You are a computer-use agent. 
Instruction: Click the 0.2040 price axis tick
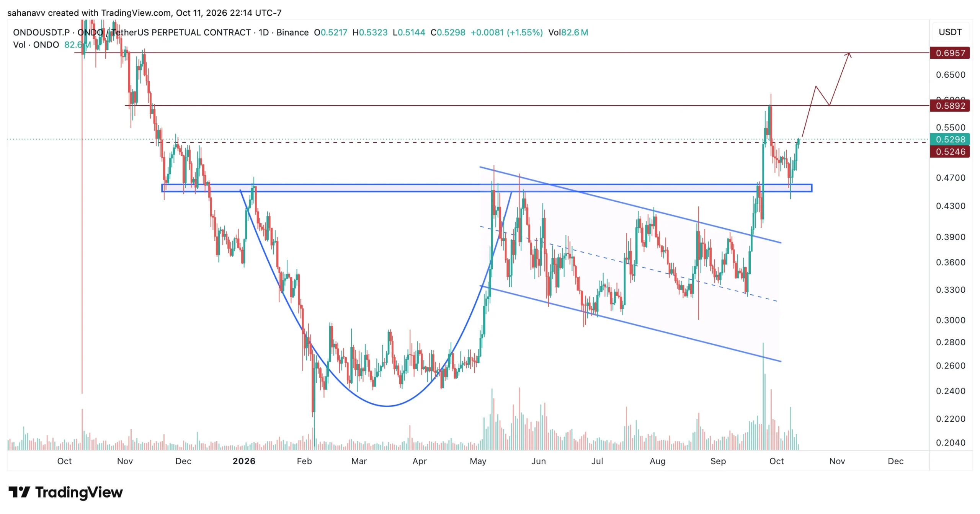tap(951, 442)
